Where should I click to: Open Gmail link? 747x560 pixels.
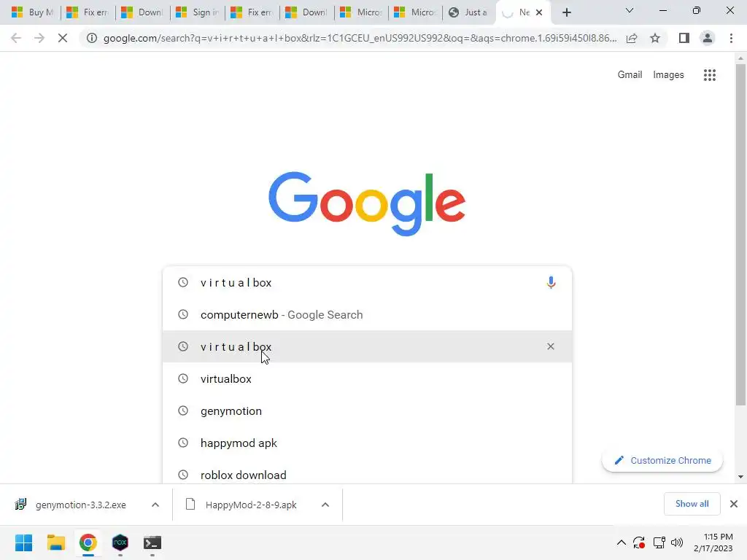[x=630, y=75]
